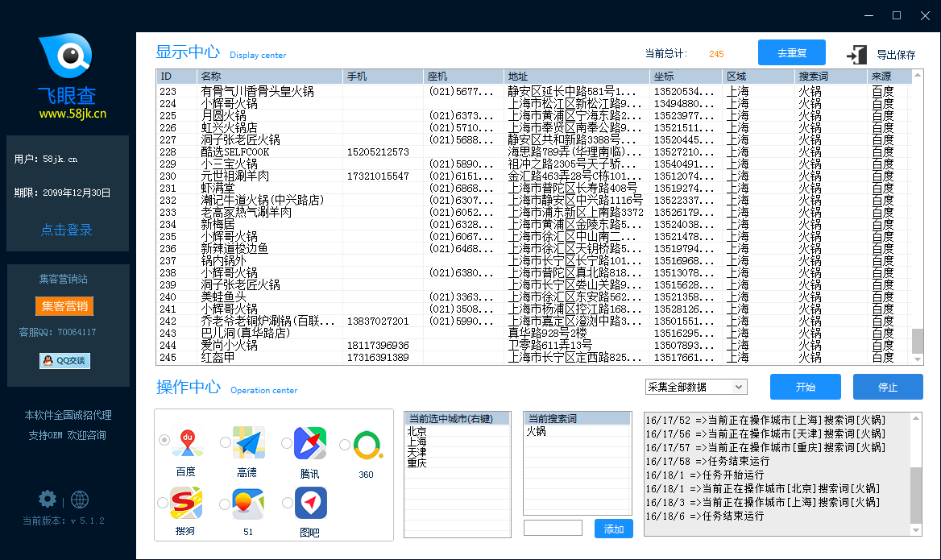Open the globe website icon

tap(80, 500)
